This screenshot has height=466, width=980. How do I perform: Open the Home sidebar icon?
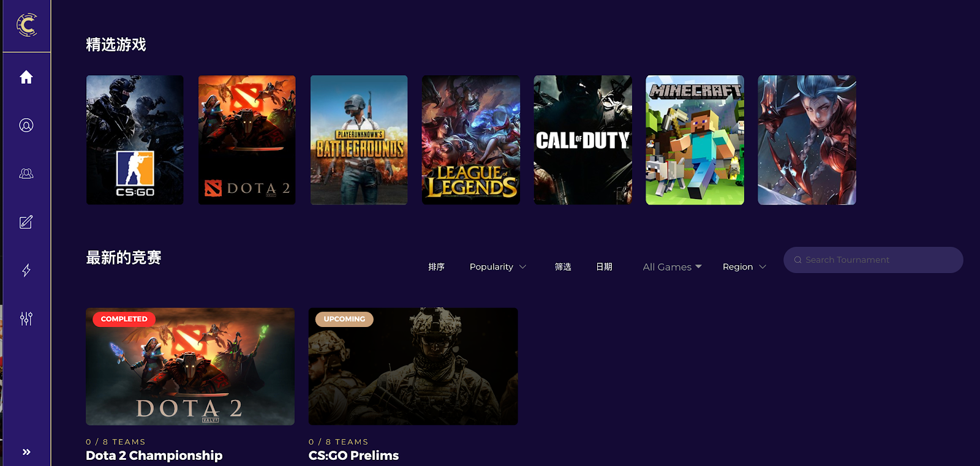click(x=26, y=77)
